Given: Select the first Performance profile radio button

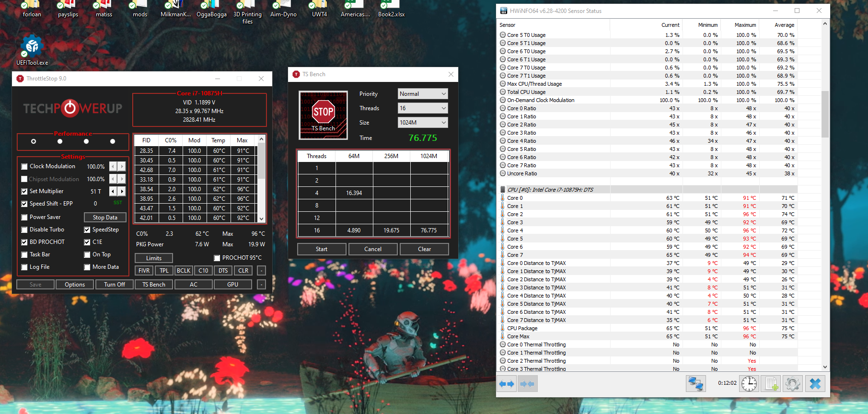Looking at the screenshot, I should point(33,141).
